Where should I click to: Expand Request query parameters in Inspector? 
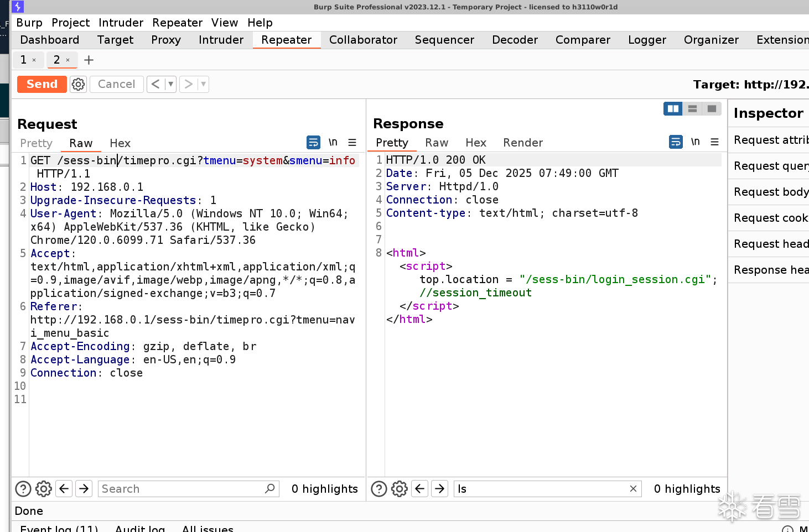pyautogui.click(x=769, y=166)
